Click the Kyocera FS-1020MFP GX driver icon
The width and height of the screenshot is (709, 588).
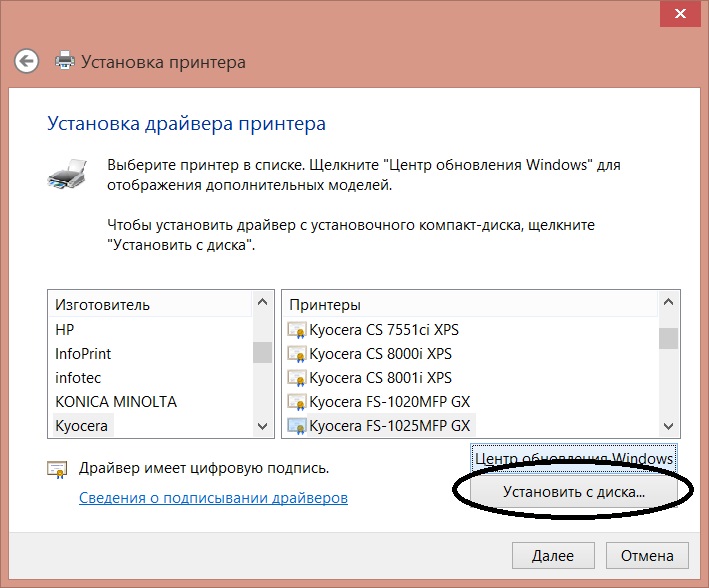coord(297,402)
